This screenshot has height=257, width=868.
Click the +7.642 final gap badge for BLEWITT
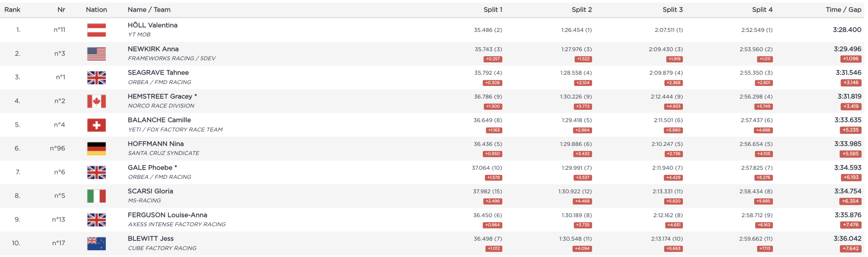[850, 249]
